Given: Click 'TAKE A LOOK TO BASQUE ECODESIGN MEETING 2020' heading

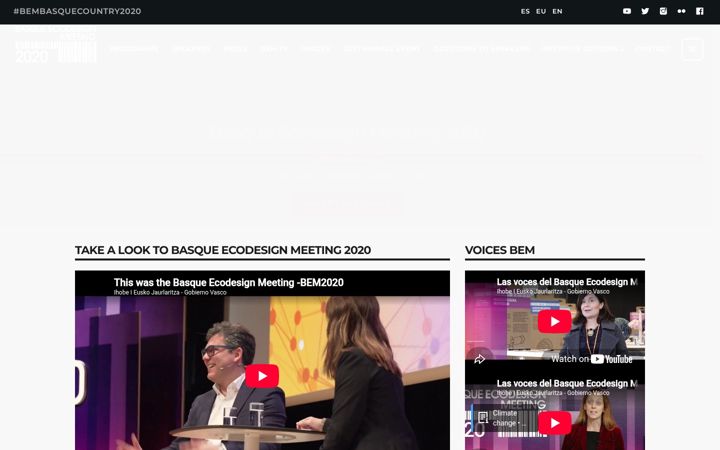Looking at the screenshot, I should 223,250.
